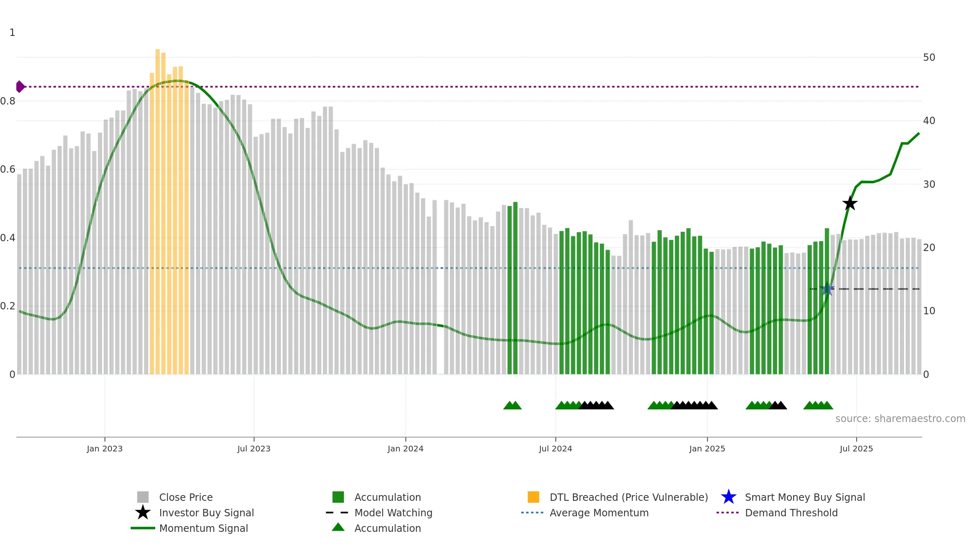Click the black star icon in the legend

point(143,512)
